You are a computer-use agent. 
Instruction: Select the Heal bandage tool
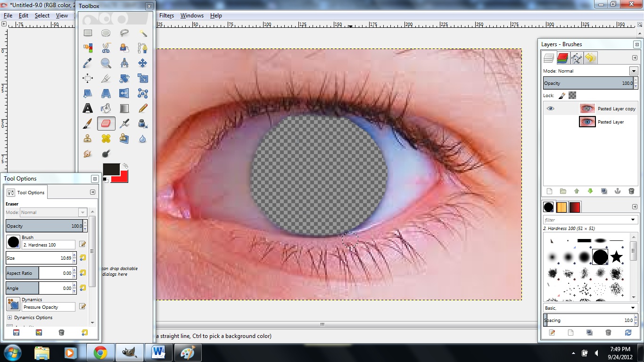tap(106, 139)
